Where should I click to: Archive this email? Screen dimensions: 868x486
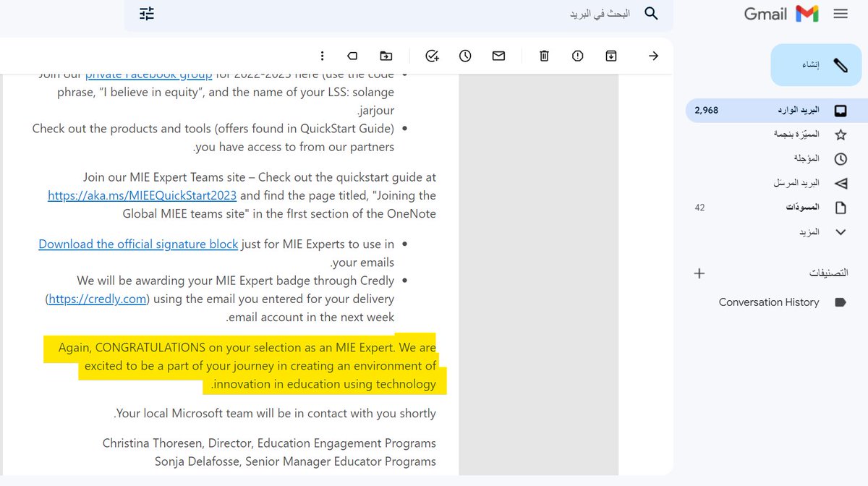click(611, 56)
